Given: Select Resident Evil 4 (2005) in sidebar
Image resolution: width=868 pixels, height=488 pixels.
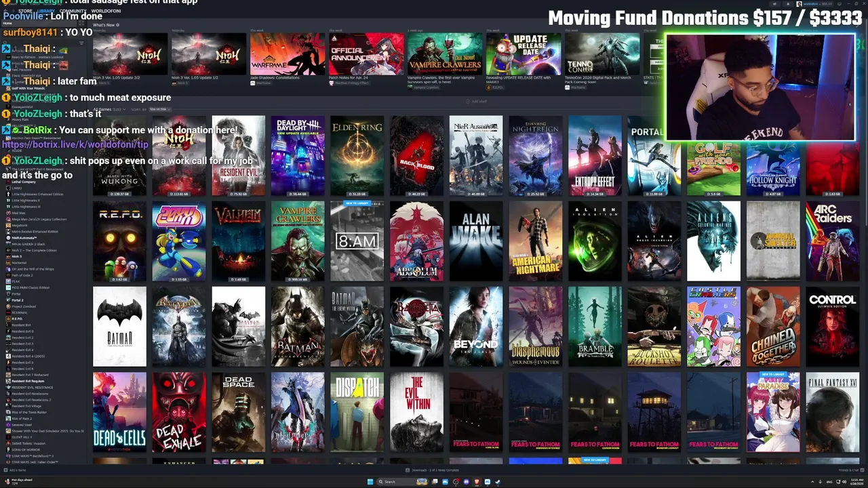Looking at the screenshot, I should point(28,357).
